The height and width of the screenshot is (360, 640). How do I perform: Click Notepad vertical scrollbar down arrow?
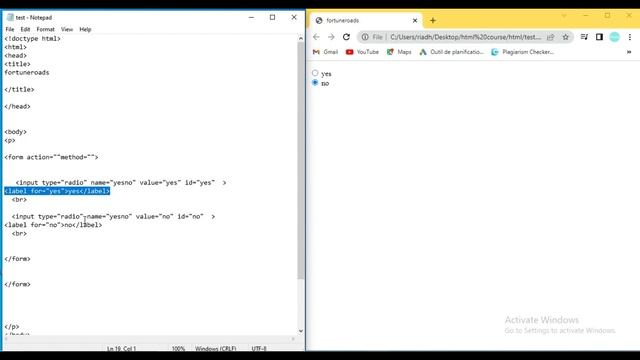[x=301, y=331]
